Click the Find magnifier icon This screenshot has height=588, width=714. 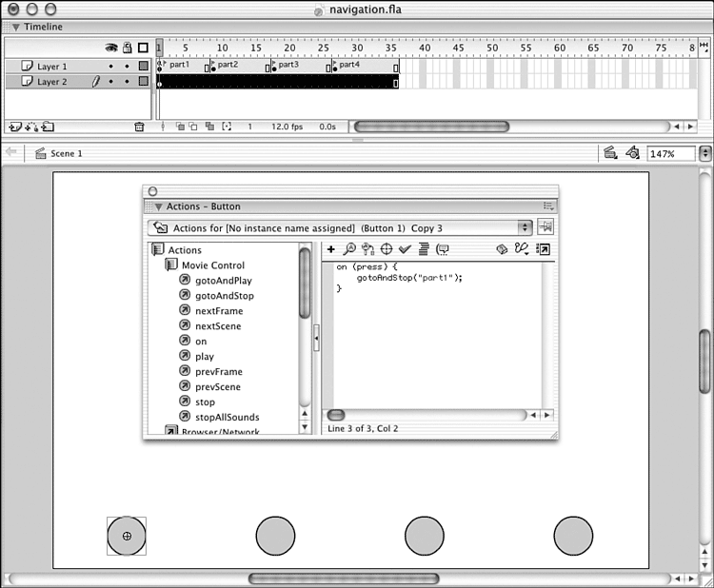349,249
